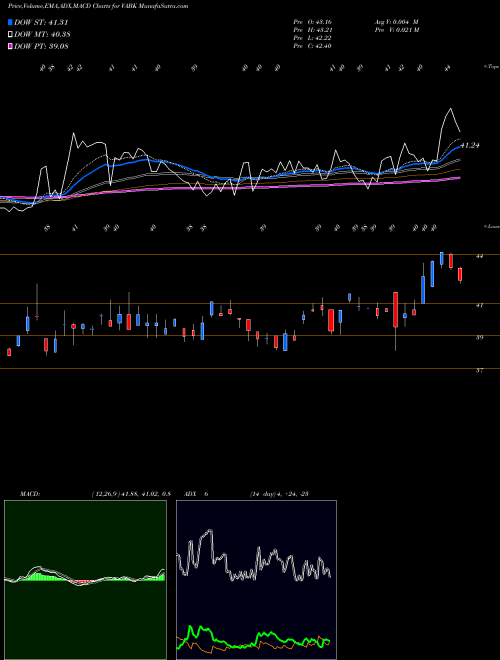Click the 'Pre C: 42.40' close value
The image size is (500, 660).
tap(313, 45)
